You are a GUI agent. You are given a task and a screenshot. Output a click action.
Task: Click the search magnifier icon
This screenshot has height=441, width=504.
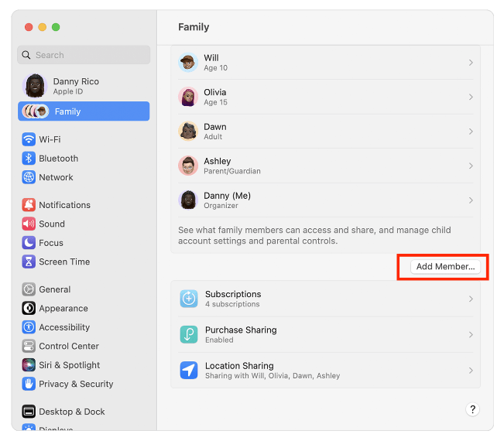pos(26,55)
